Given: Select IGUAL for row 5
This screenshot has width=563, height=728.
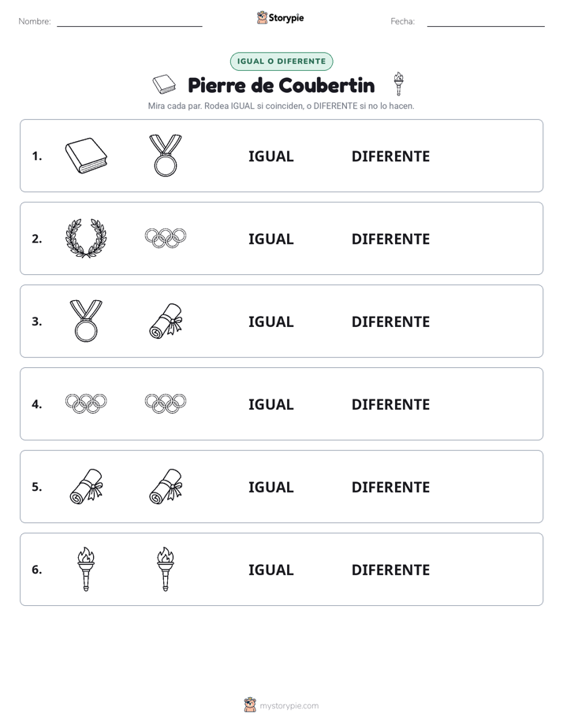Looking at the screenshot, I should (x=270, y=487).
